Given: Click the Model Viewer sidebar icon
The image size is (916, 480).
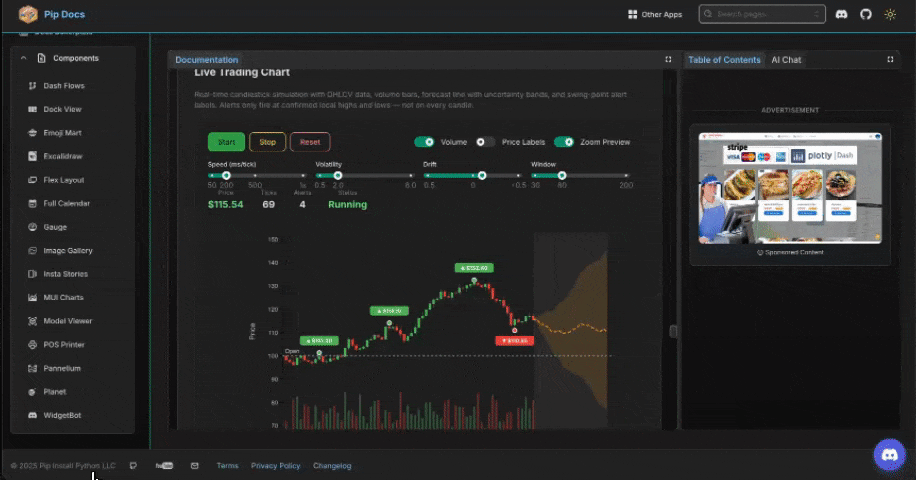Looking at the screenshot, I should click(32, 321).
